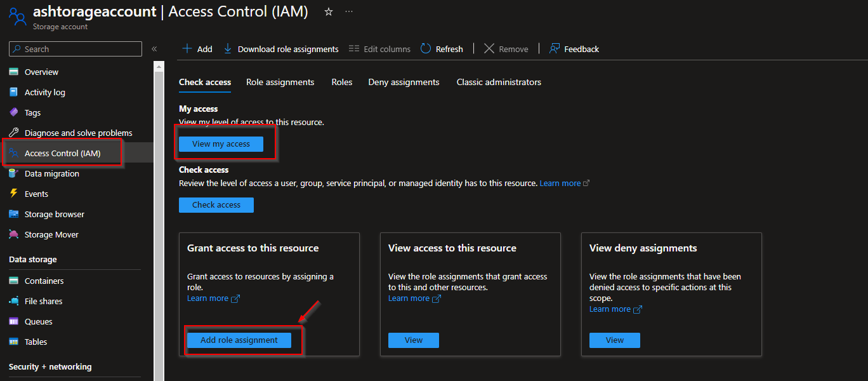Open the Overview blade
This screenshot has height=381, width=868.
(42, 72)
